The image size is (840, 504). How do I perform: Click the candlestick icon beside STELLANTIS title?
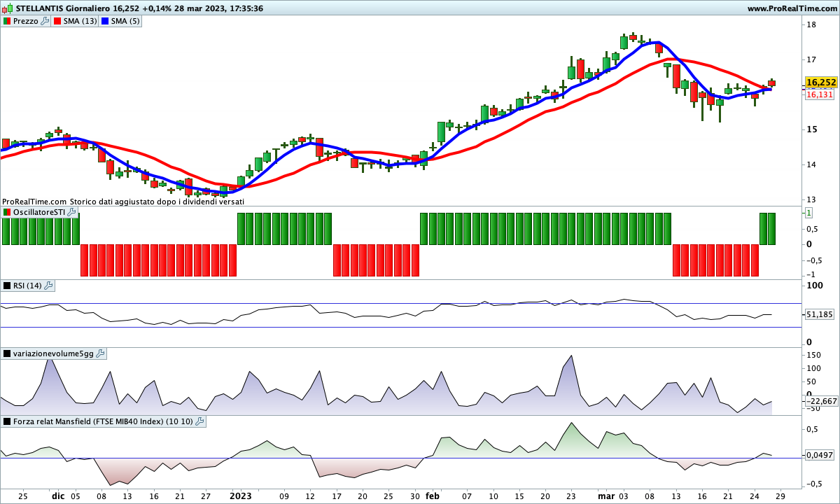click(7, 8)
